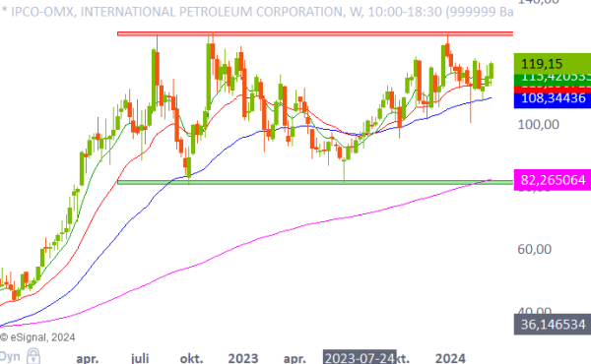This screenshot has height=364, width=591.
Task: Select the red horizontal resistance line
Action: click(x=315, y=33)
